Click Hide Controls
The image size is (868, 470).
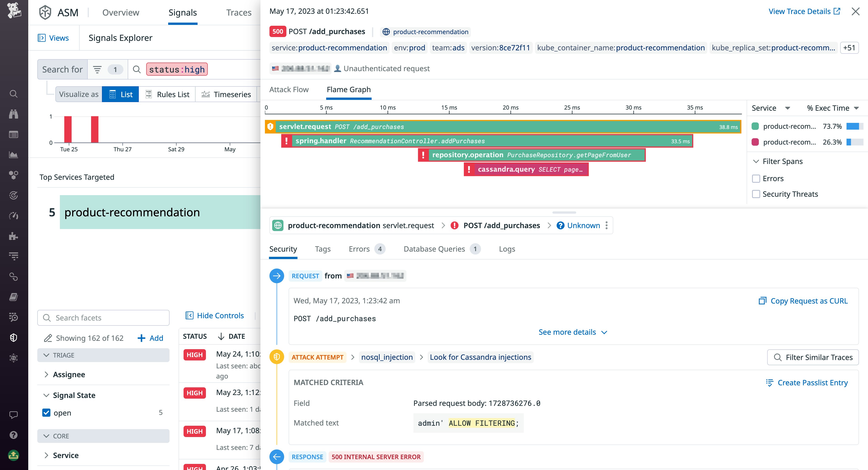(x=215, y=316)
